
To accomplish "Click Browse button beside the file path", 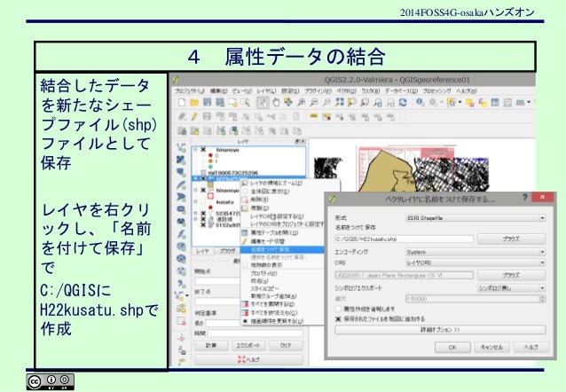I will tap(511, 239).
